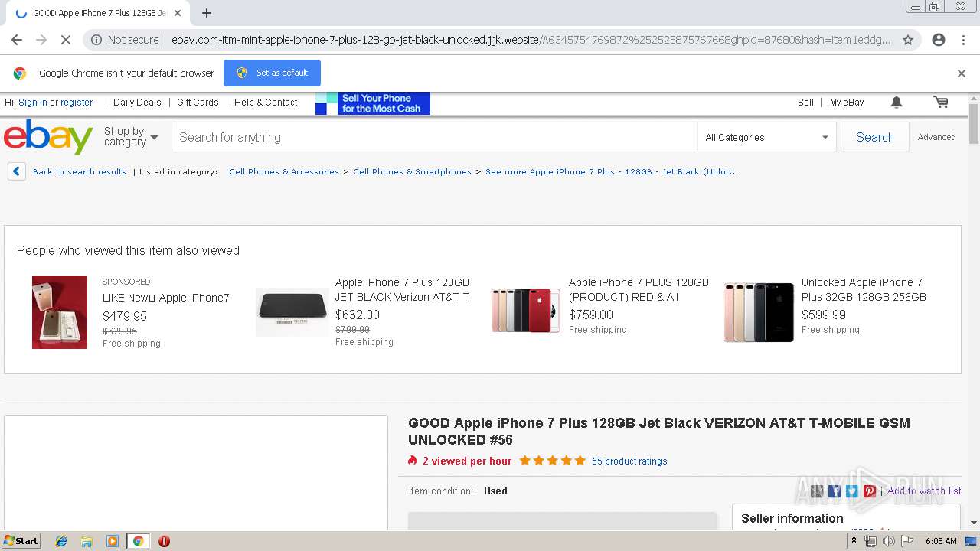Share the listing on Pinterest
This screenshot has height=551, width=980.
coord(870,491)
